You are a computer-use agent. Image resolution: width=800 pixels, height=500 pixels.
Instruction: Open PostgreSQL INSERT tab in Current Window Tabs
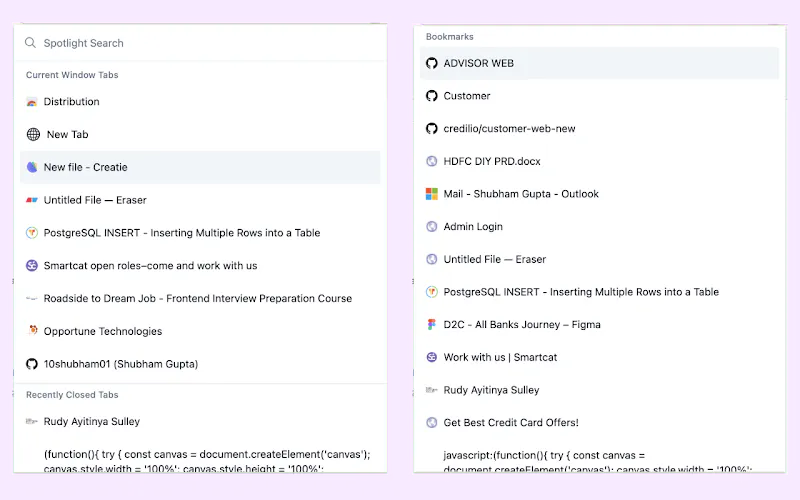200,233
